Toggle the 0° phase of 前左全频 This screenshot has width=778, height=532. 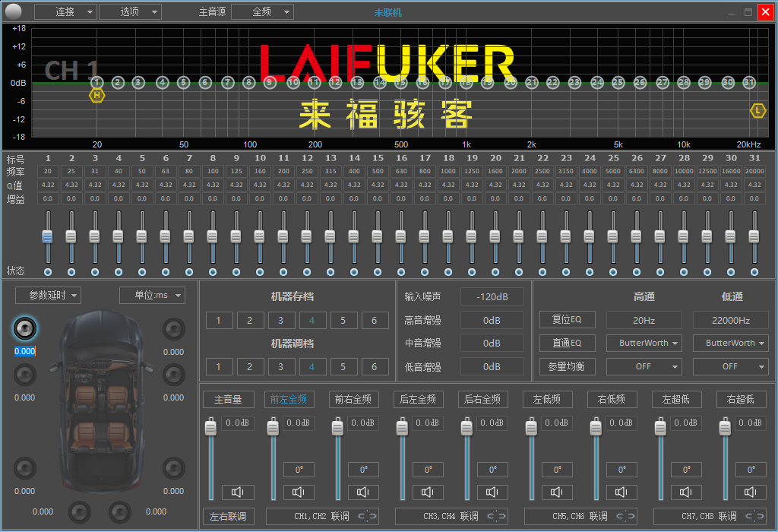(299, 470)
